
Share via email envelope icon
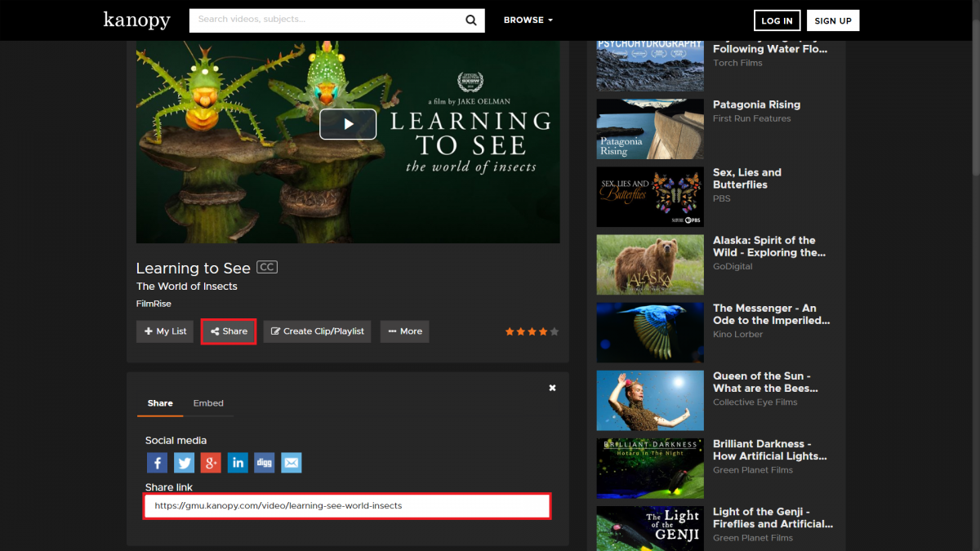pos(292,463)
